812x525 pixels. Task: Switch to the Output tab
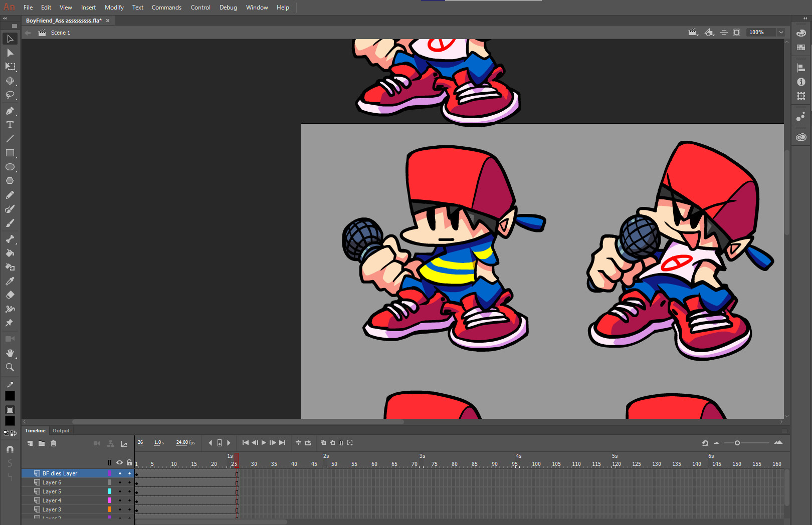point(61,431)
